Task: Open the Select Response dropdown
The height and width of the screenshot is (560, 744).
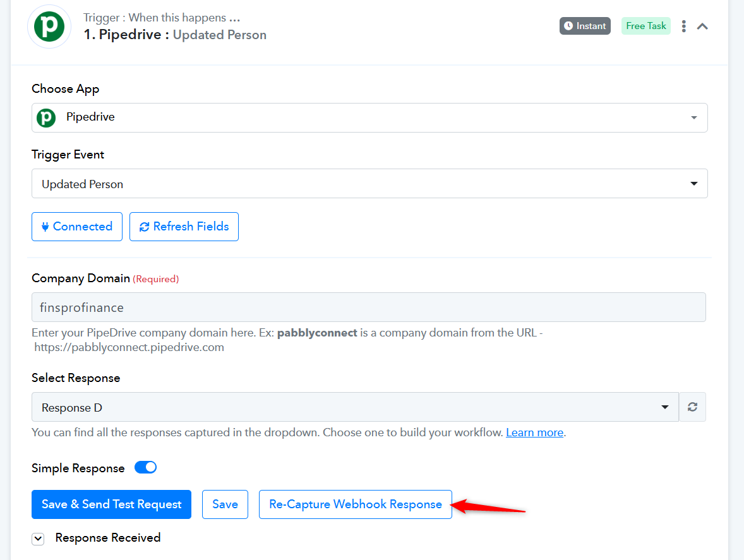Action: [x=355, y=407]
